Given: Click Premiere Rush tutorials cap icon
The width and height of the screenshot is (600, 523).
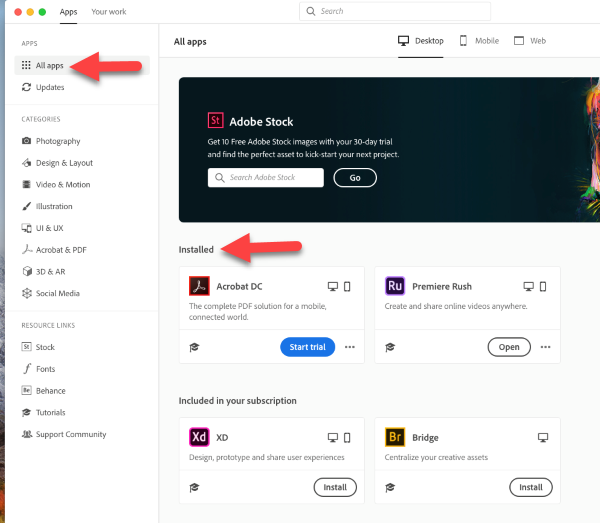Looking at the screenshot, I should tap(390, 347).
